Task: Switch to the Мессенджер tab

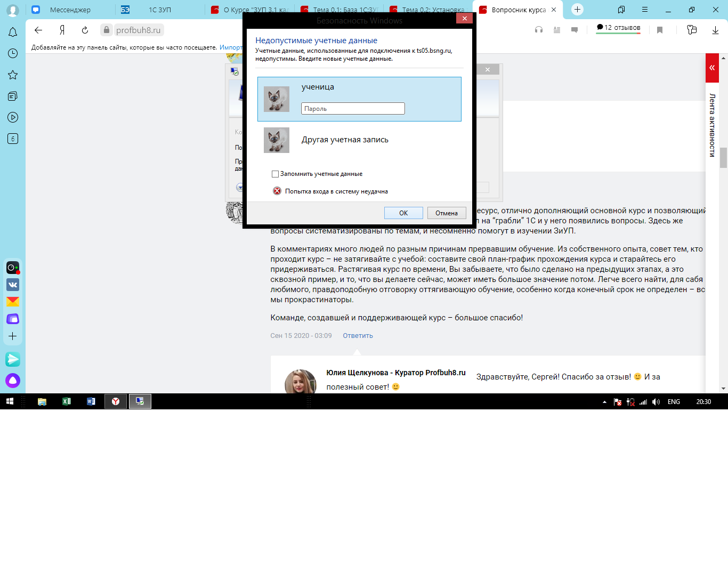Action: coord(70,10)
